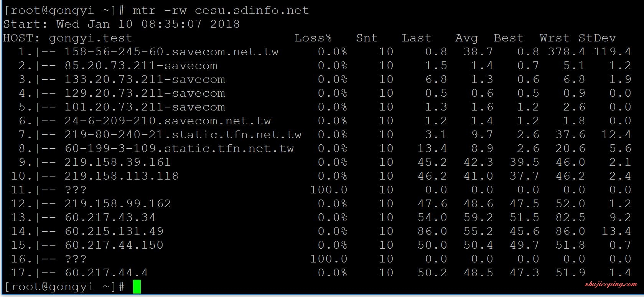644x297 pixels.
Task: Click the zhujiceping.com watermark
Action: (611, 284)
